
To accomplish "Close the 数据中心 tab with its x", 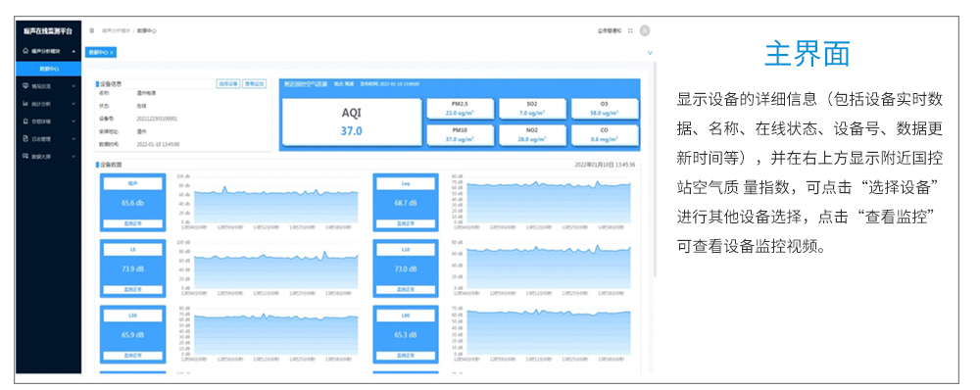I will click(x=112, y=53).
